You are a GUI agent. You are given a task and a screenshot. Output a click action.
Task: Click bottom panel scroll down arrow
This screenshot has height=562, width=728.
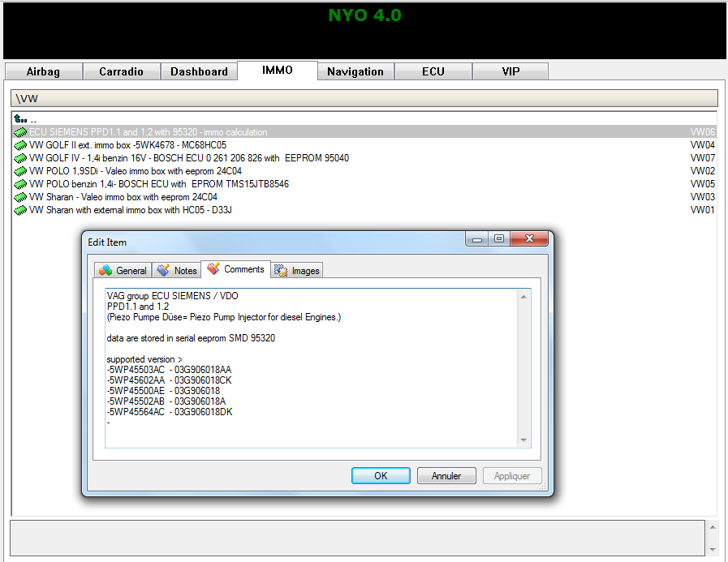(x=713, y=550)
